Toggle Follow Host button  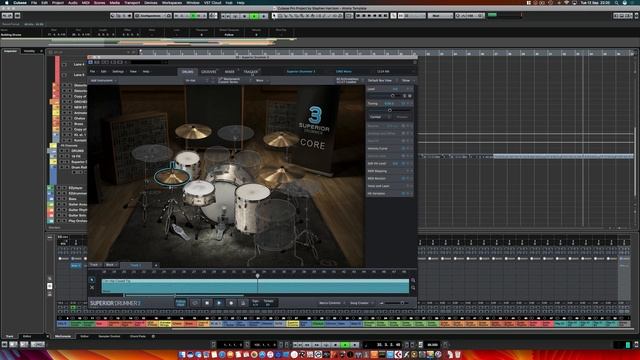coord(180,303)
